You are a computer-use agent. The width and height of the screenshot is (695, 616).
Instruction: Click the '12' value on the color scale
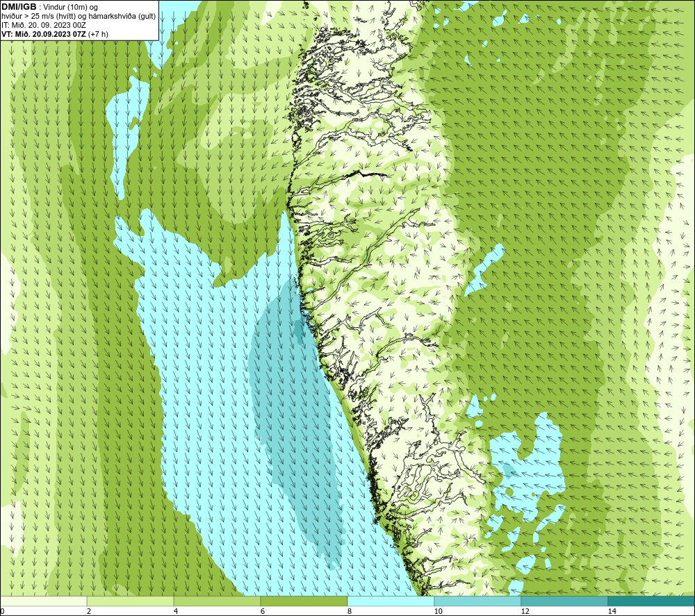(x=525, y=611)
